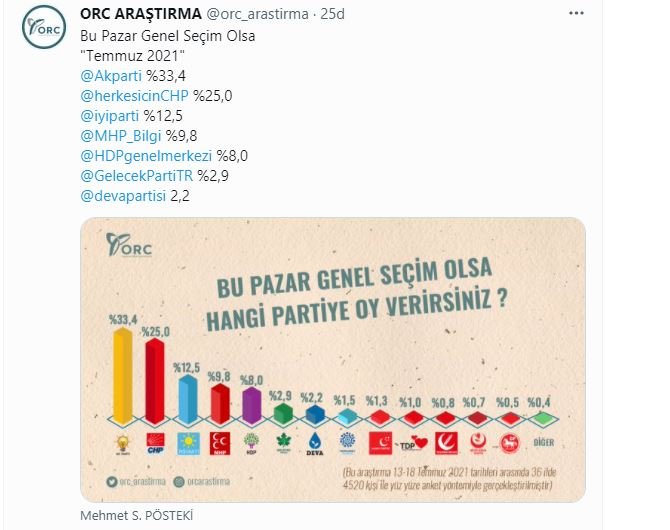Click the ORC ARAŞTIRMA account name

pos(141,14)
